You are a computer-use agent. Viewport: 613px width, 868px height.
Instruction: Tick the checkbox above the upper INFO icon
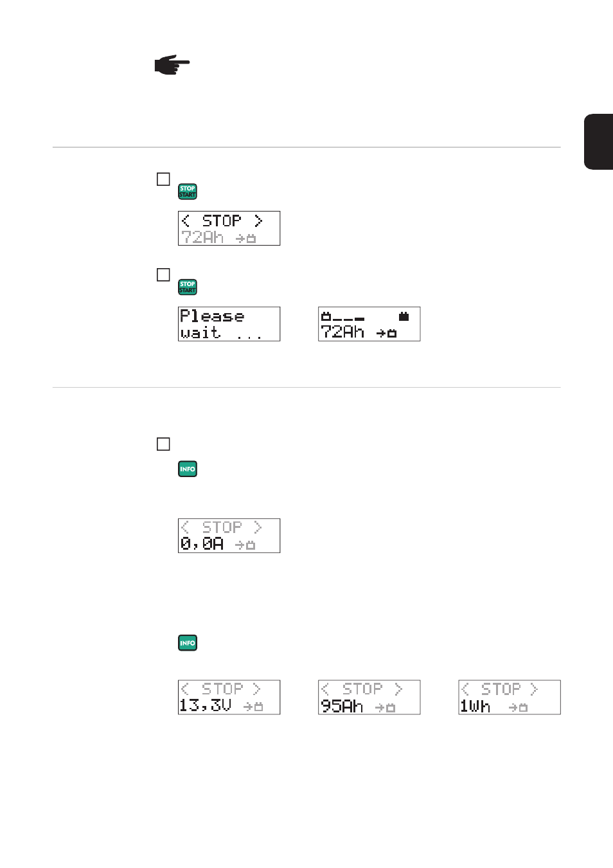(163, 444)
